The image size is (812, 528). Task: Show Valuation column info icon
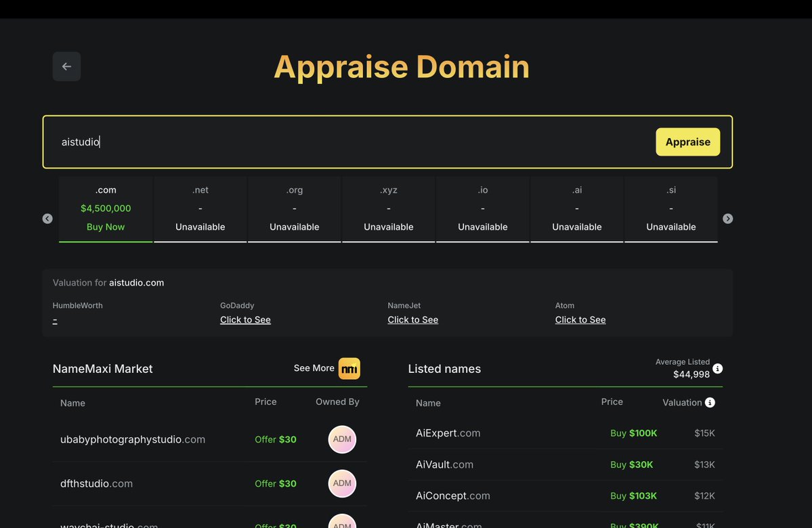click(710, 403)
